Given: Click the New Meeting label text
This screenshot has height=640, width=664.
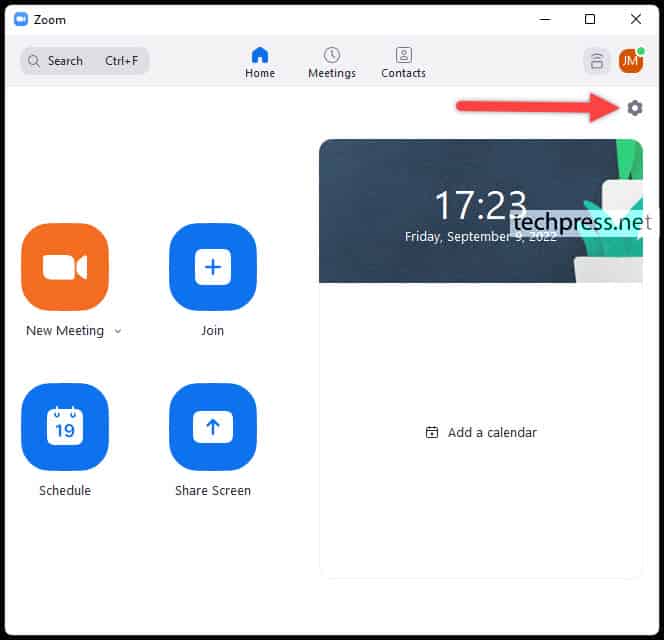Looking at the screenshot, I should click(x=65, y=331).
